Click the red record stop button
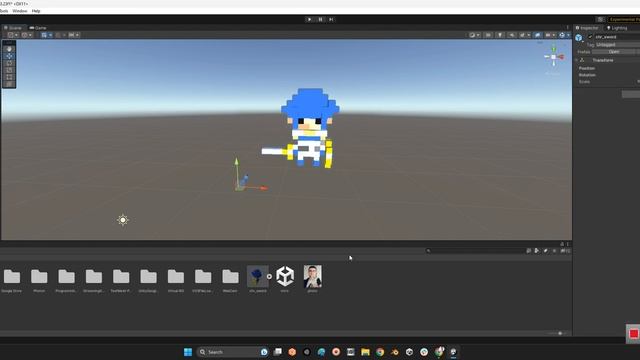 634,334
